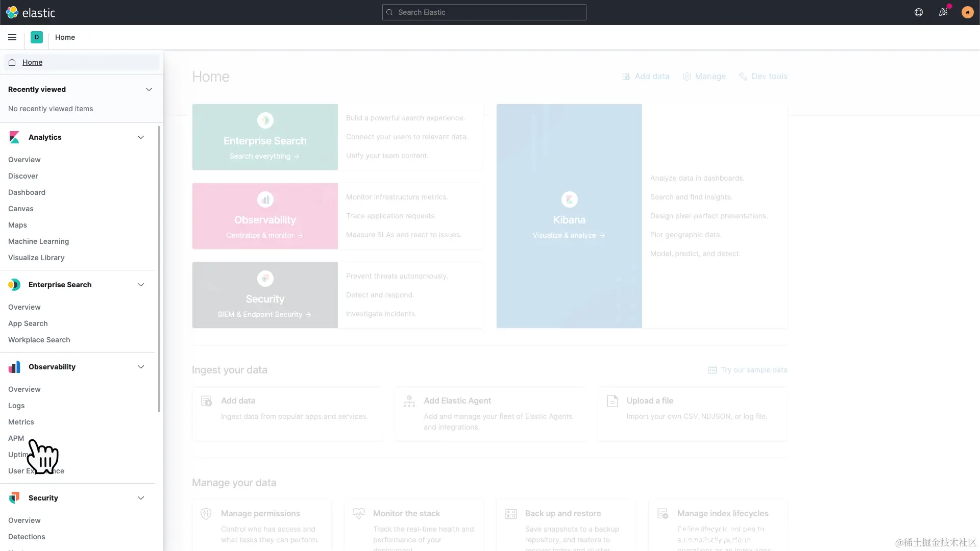Click the user avatar 'e'

pos(967,12)
